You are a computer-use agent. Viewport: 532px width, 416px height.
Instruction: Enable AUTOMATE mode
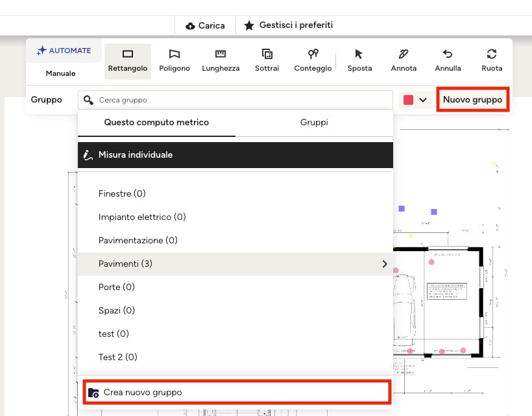[64, 51]
